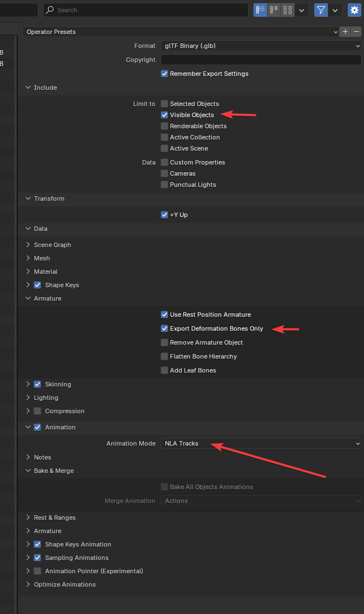Add a new operator preset
The image size is (364, 614).
coord(345,32)
